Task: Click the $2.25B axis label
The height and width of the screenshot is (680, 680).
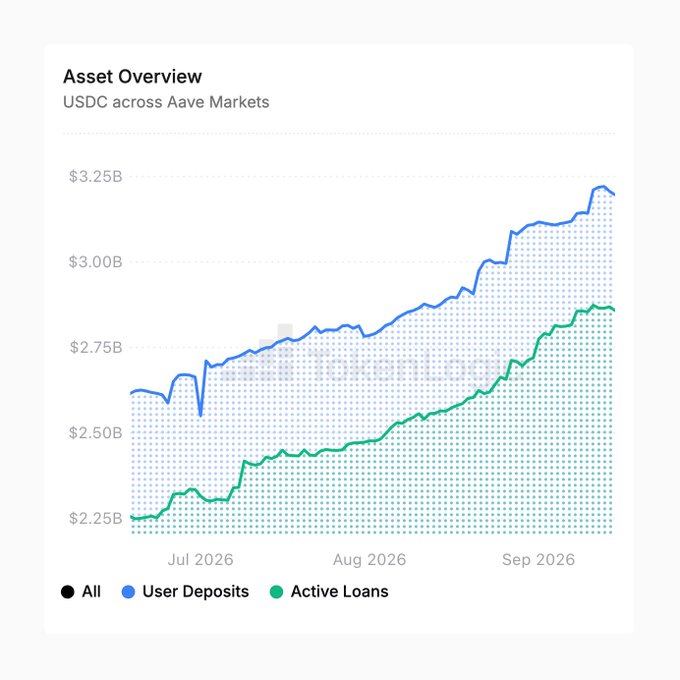Action: click(95, 518)
